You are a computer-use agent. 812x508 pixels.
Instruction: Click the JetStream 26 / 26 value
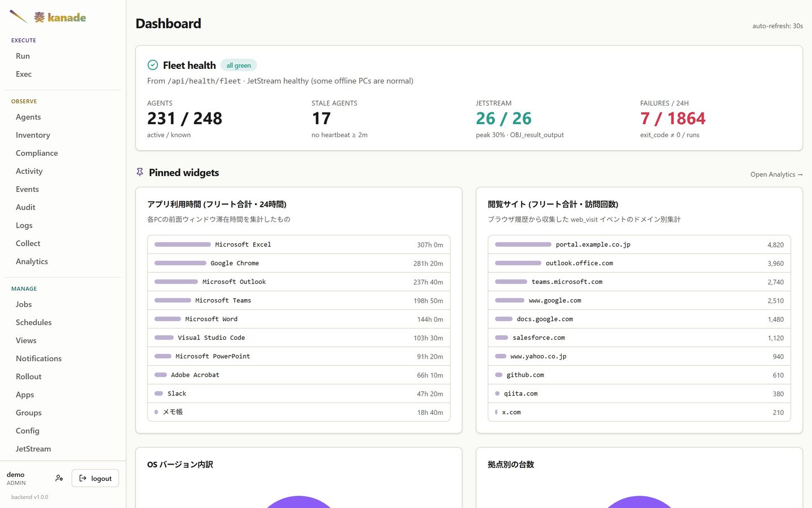coord(504,119)
